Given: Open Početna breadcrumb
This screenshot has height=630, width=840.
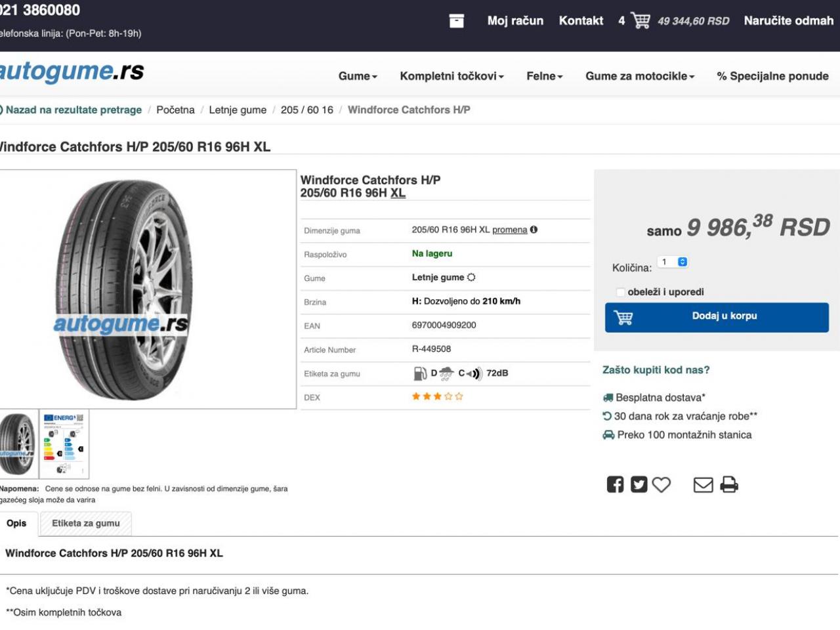Looking at the screenshot, I should click(175, 110).
